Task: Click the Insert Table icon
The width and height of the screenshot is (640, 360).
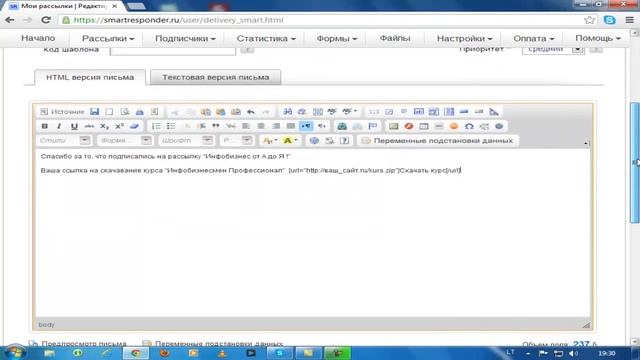Action: click(424, 126)
